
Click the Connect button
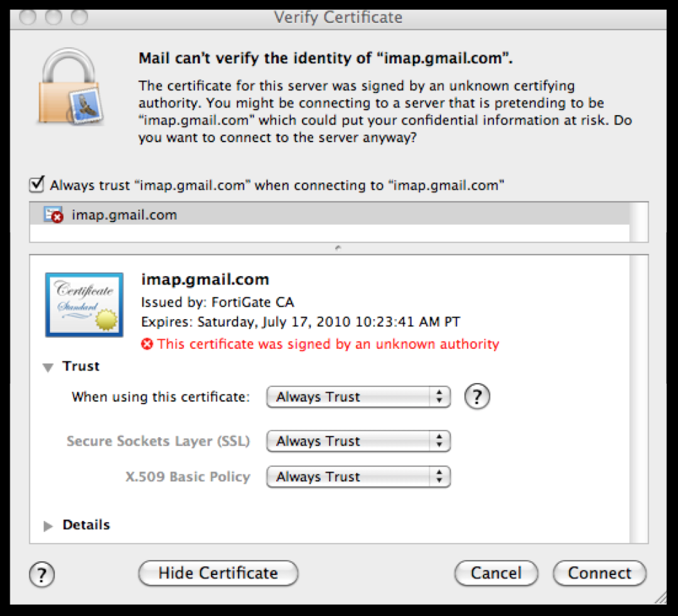600,573
